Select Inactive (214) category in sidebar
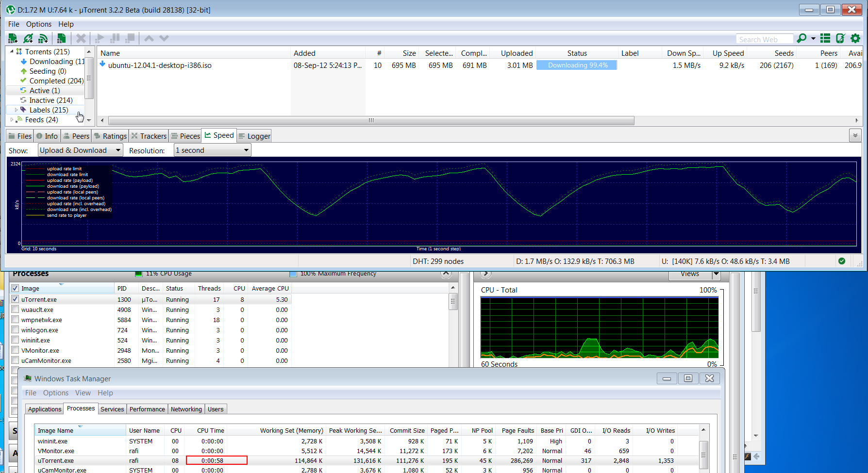The width and height of the screenshot is (868, 473). (46, 100)
